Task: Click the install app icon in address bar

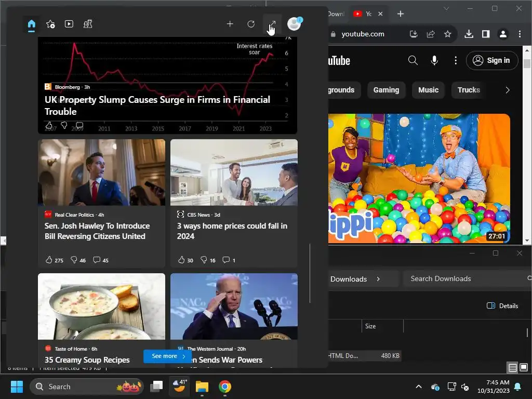Action: tap(414, 34)
